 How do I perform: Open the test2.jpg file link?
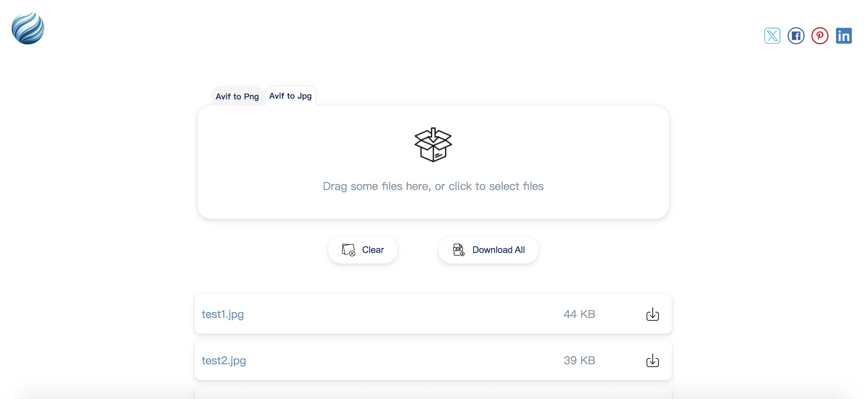tap(224, 361)
